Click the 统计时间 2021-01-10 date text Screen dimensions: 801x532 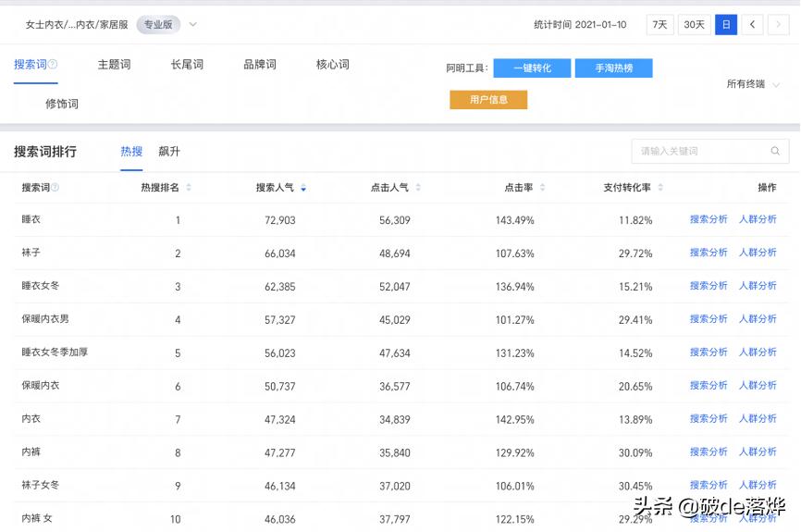point(580,25)
